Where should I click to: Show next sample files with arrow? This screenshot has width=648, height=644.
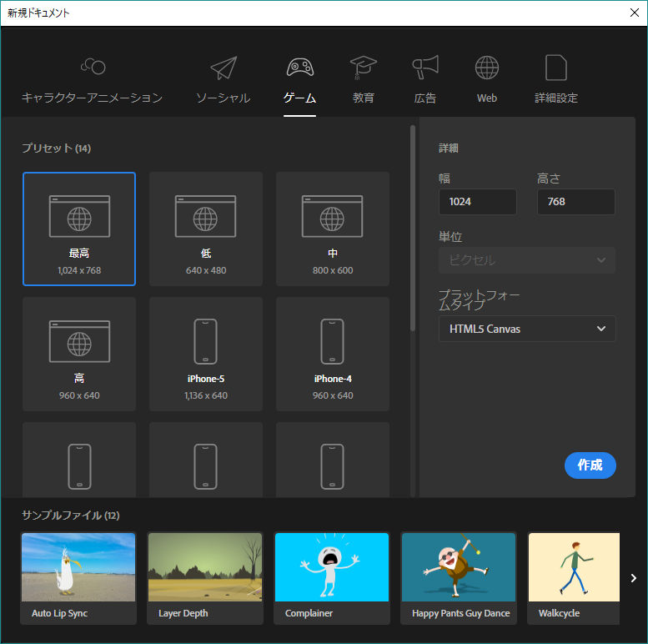(634, 578)
